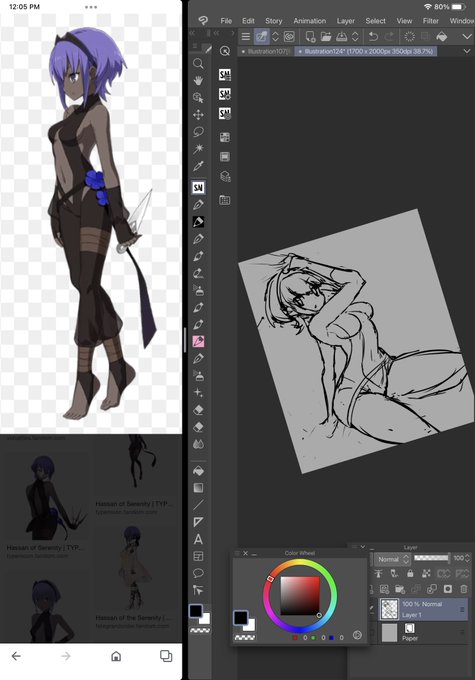Go back in the browser
This screenshot has height=680, width=475.
point(16,656)
